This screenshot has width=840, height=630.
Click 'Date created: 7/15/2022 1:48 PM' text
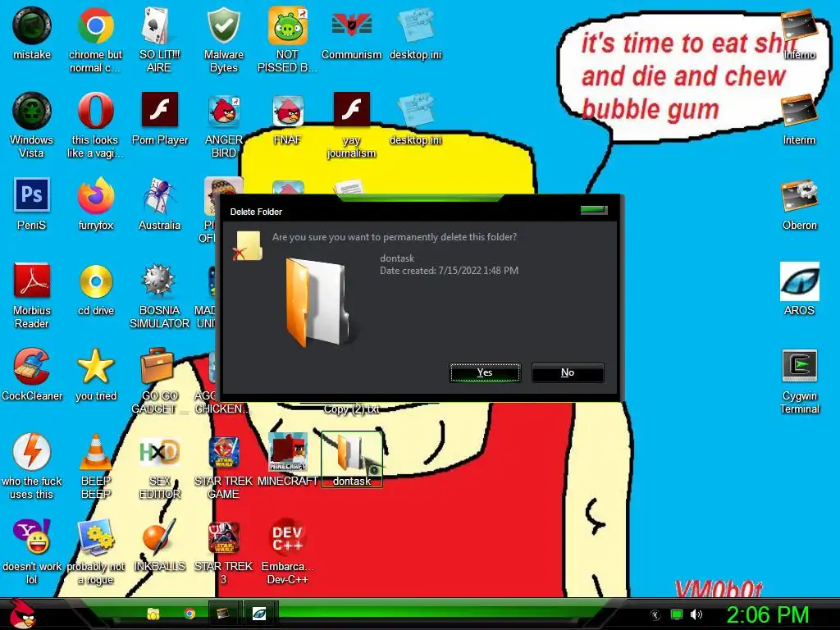pyautogui.click(x=449, y=271)
